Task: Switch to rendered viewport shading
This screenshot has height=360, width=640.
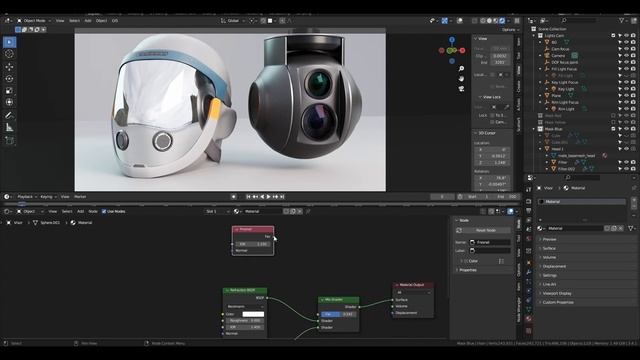Action: [x=502, y=20]
